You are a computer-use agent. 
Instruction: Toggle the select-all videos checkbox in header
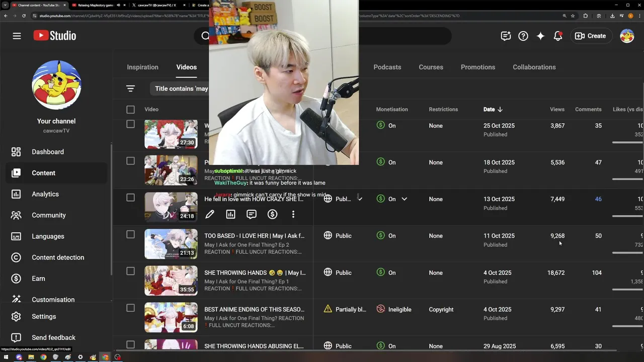click(x=130, y=109)
